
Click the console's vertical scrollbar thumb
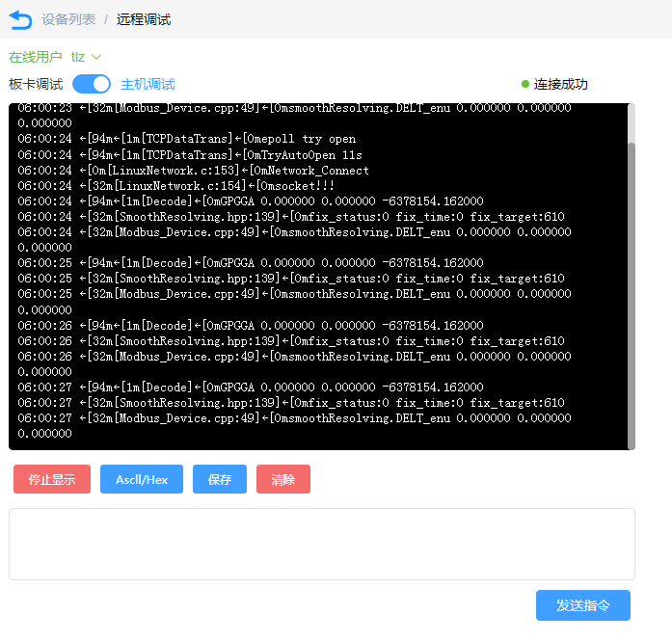632,294
